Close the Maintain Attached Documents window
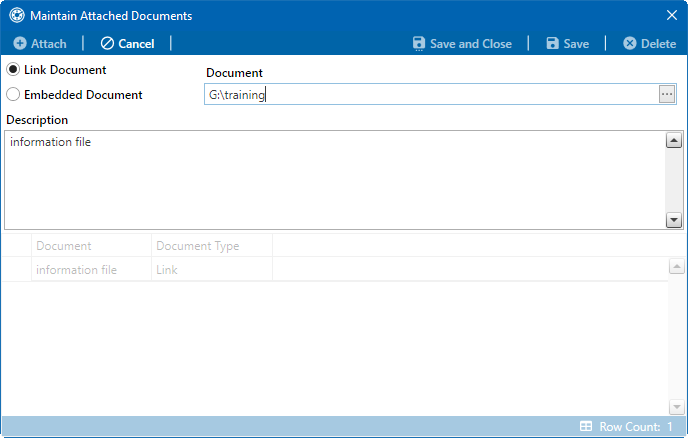 (x=672, y=15)
